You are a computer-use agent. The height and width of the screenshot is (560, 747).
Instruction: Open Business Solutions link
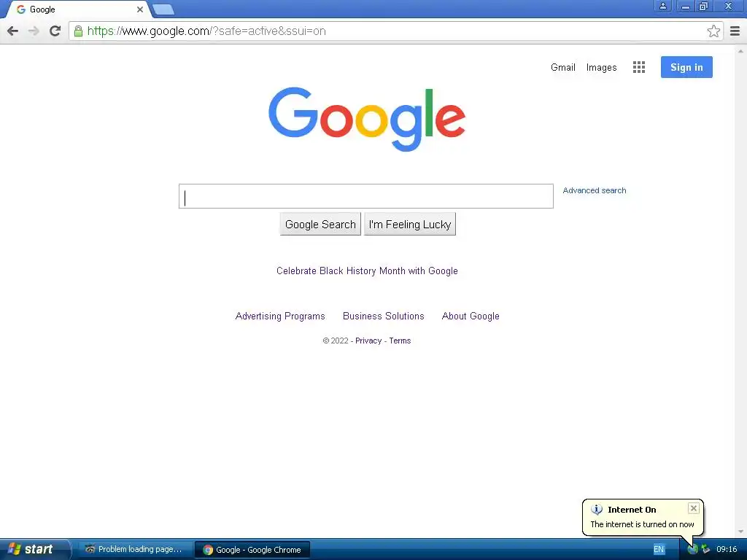coord(383,316)
